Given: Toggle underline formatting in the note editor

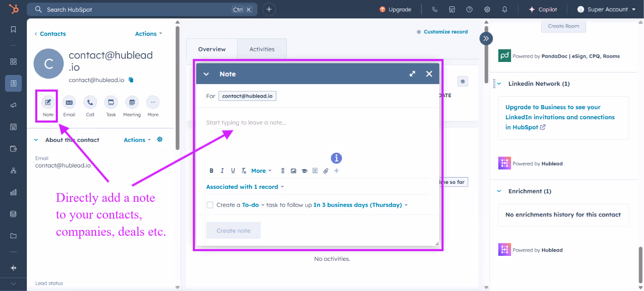Looking at the screenshot, I should tap(233, 170).
